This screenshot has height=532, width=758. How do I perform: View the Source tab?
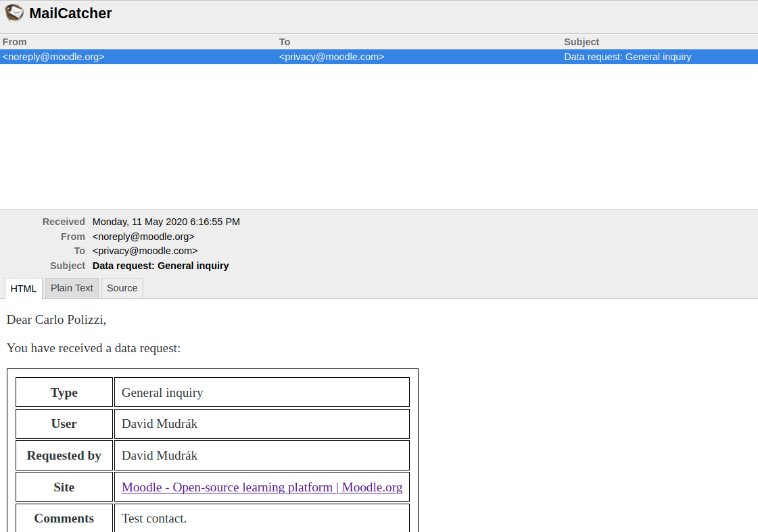[122, 288]
